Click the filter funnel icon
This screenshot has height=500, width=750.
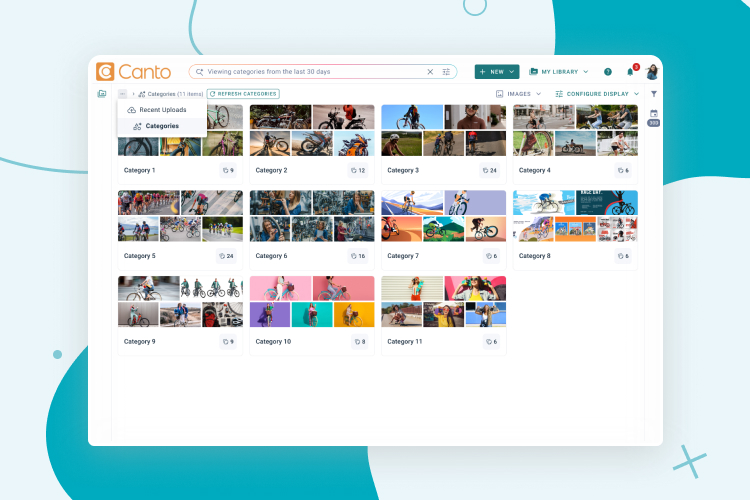(x=654, y=94)
